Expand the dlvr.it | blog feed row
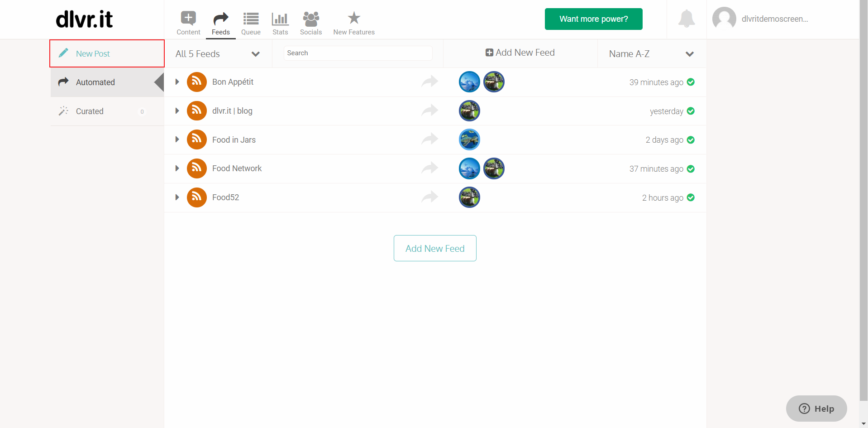The width and height of the screenshot is (868, 428). (177, 111)
